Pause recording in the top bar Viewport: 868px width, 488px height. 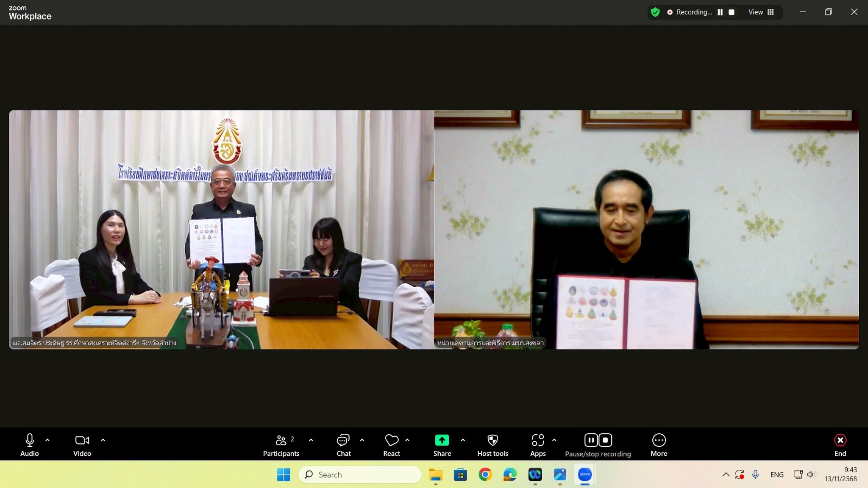pyautogui.click(x=720, y=12)
